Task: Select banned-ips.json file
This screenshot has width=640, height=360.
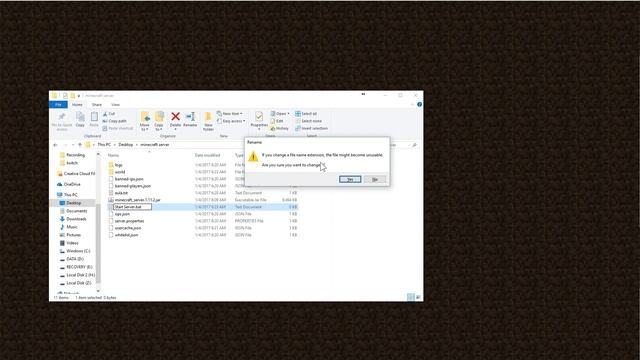Action: point(126,179)
